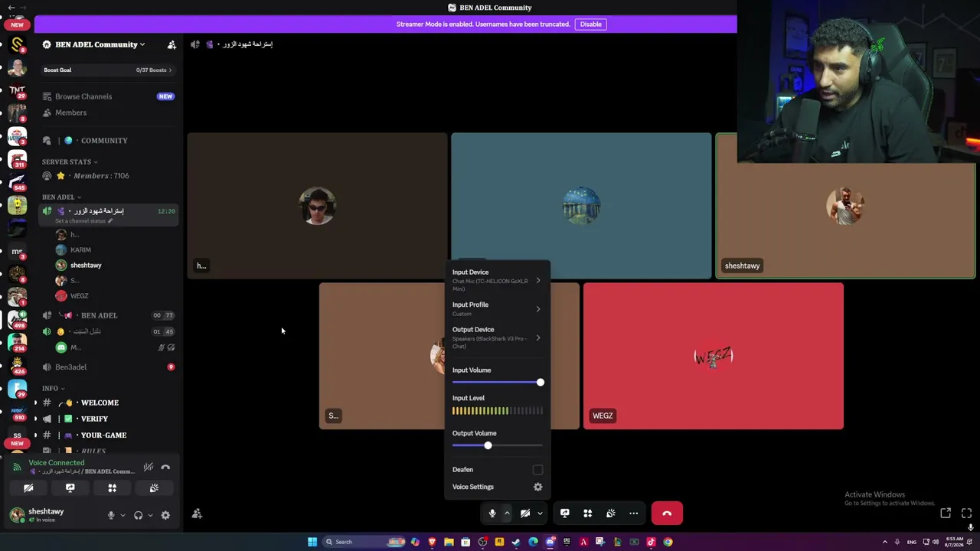The image size is (980, 551).
Task: Open the VERIFY channel
Action: tap(108, 419)
